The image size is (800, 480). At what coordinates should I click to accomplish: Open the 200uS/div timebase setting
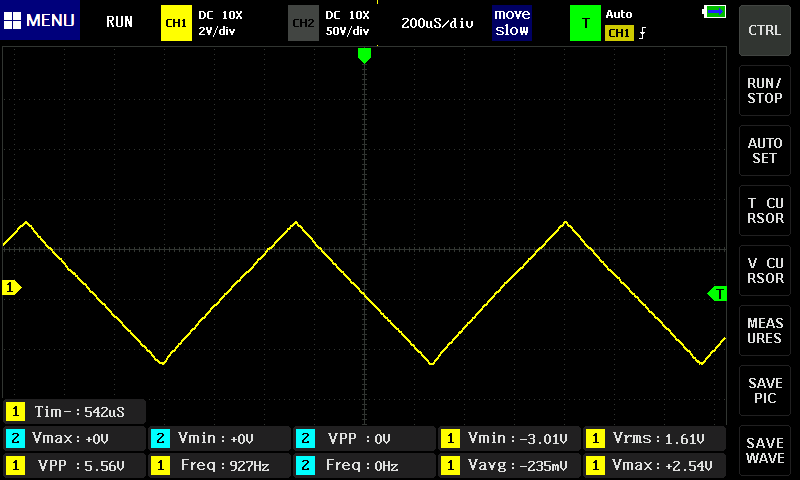(437, 22)
